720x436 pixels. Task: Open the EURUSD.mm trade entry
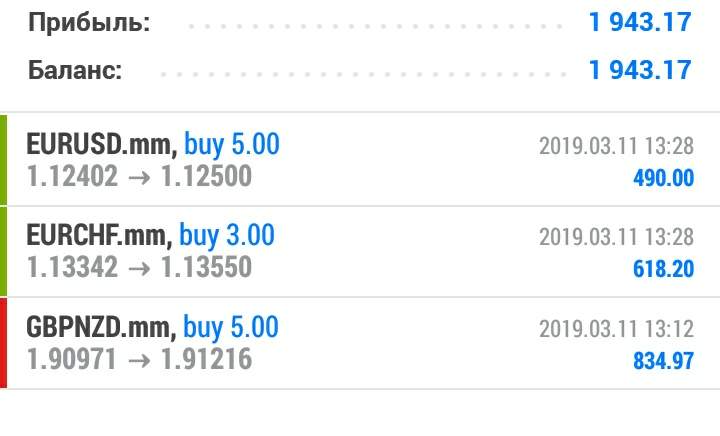pyautogui.click(x=101, y=145)
